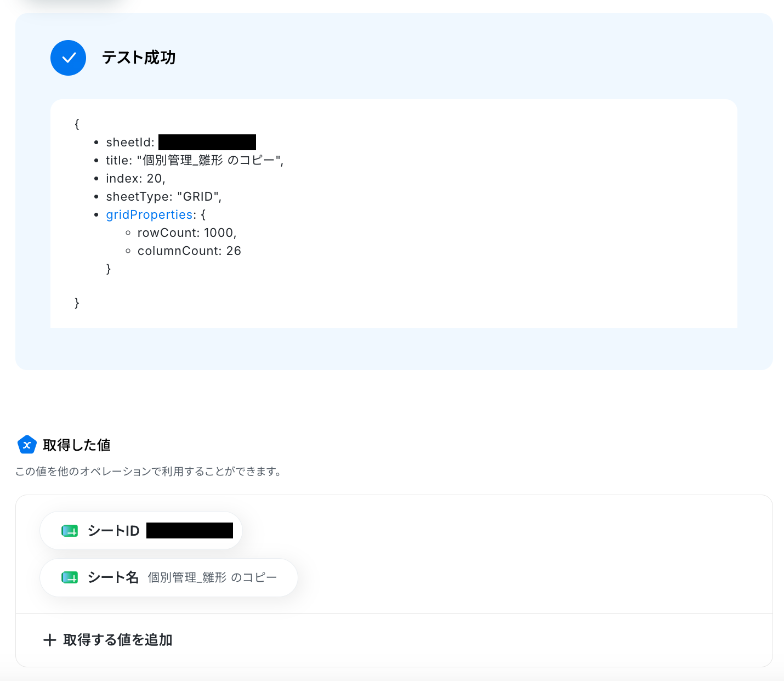Screen dimensions: 784x681
Task: Click the 個別管理_雛形 のコピー value in シート名 chip
Action: 213,577
